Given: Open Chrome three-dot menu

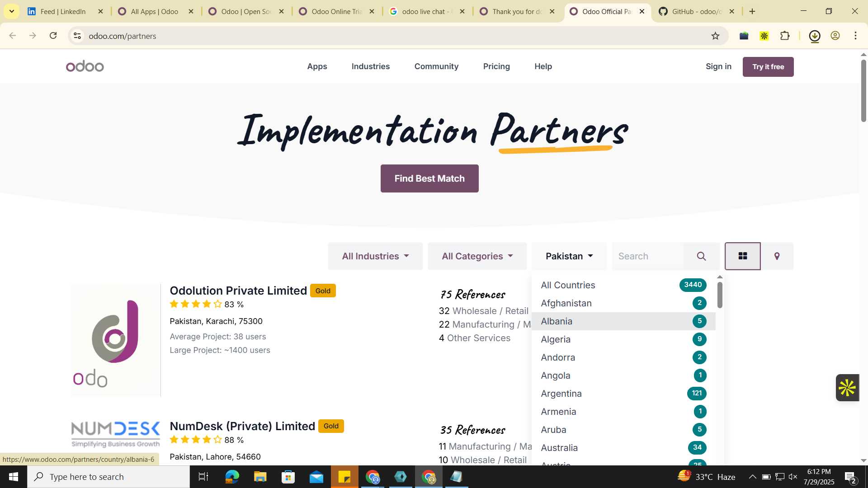Looking at the screenshot, I should click(855, 36).
